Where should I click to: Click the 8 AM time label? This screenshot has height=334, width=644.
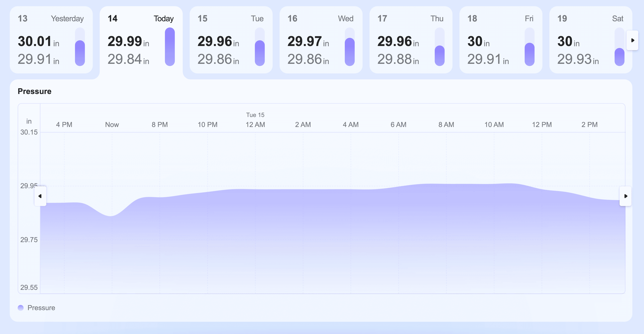(x=446, y=125)
